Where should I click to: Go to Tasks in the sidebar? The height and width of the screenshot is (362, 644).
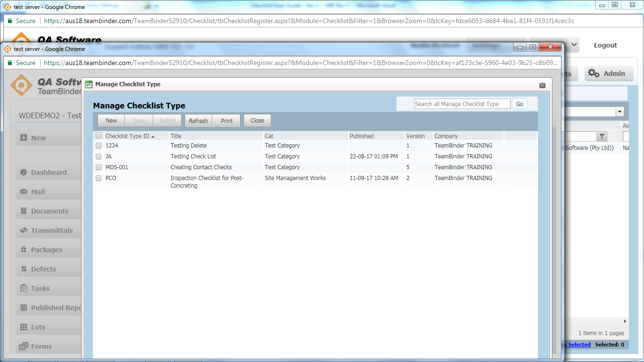pos(49,288)
